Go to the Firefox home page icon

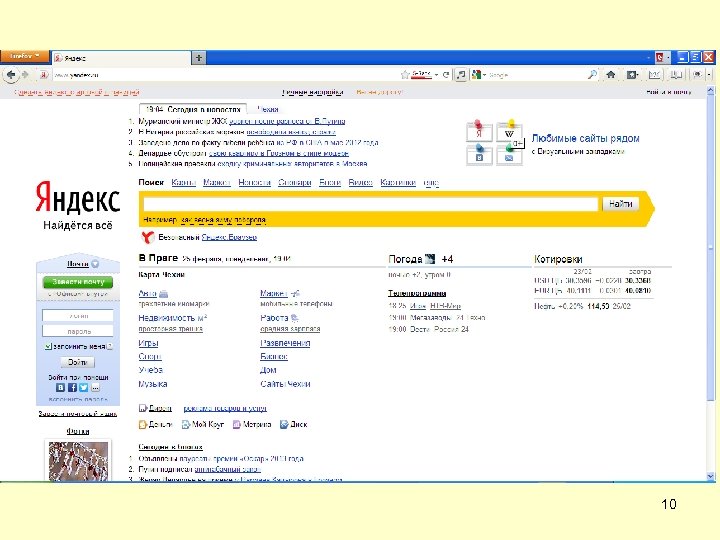point(611,74)
